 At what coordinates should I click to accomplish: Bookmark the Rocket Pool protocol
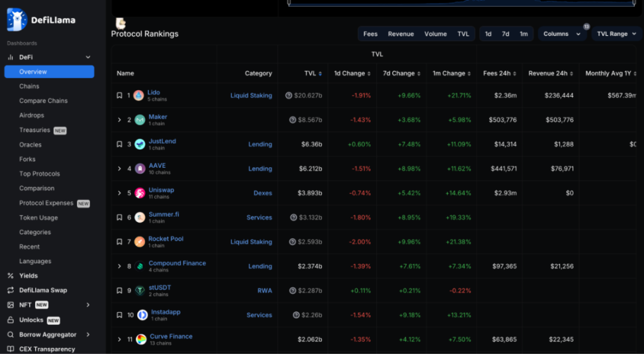[x=119, y=242]
